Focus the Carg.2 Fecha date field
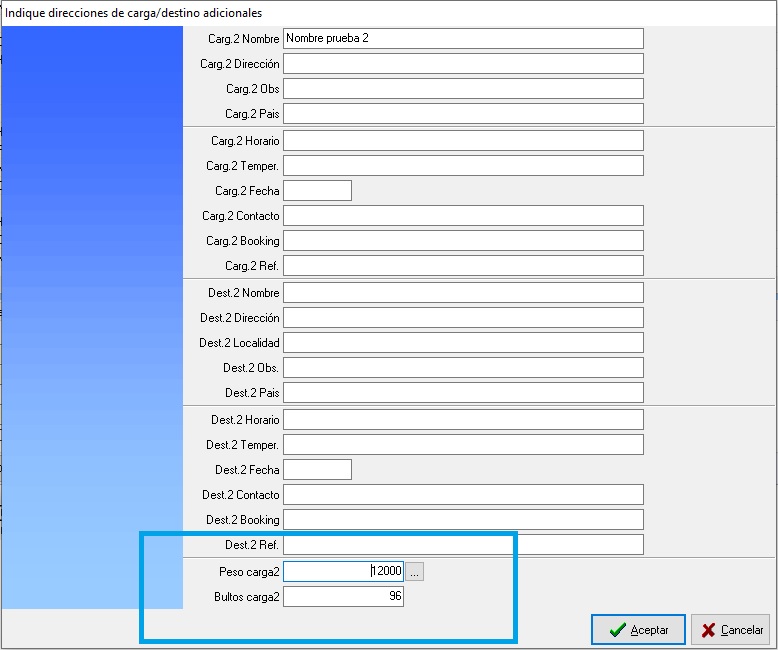 (x=318, y=191)
